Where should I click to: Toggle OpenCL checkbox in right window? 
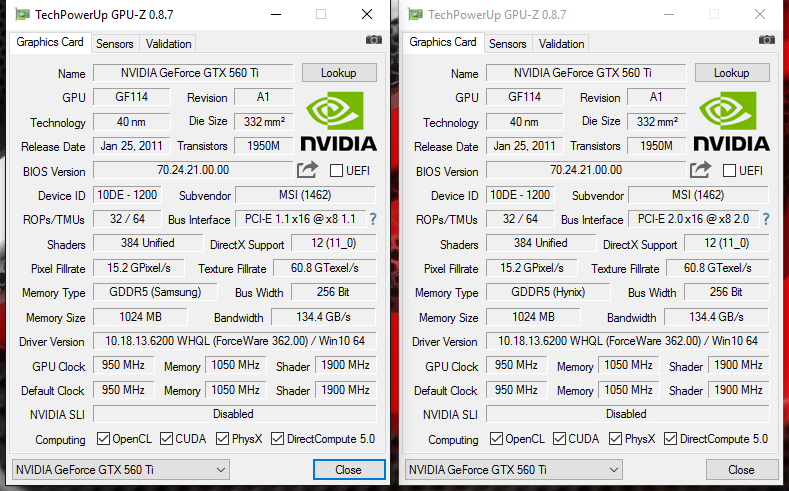[x=496, y=439]
